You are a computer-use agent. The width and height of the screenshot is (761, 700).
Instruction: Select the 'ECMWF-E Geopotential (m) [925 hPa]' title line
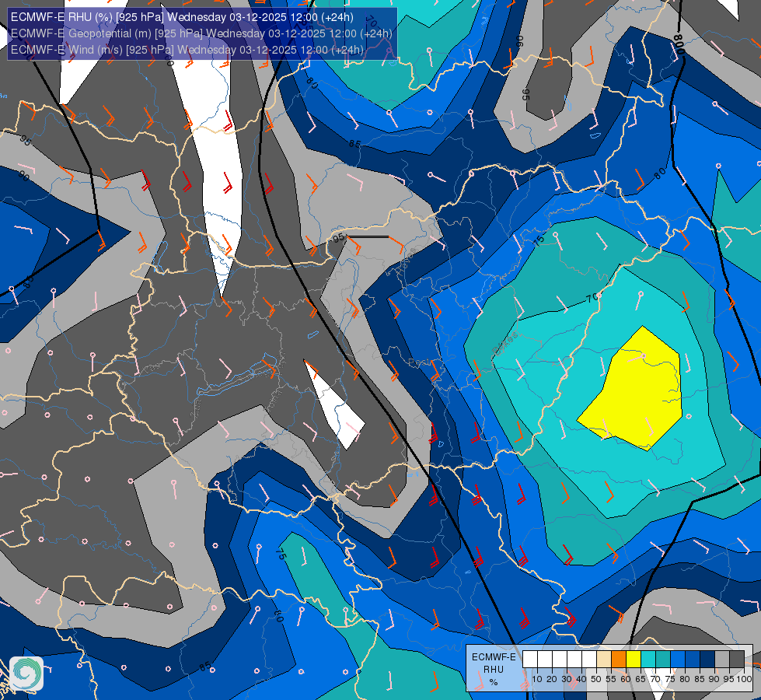tap(201, 33)
